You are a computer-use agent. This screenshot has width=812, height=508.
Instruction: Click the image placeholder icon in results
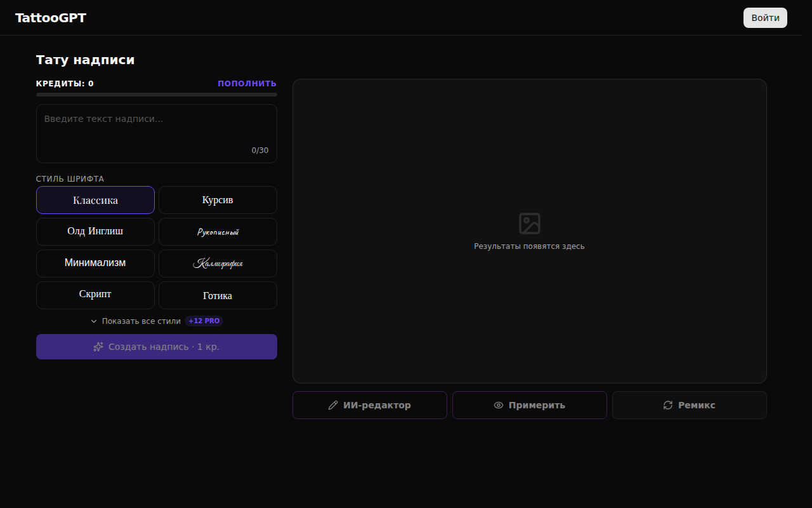pyautogui.click(x=530, y=224)
